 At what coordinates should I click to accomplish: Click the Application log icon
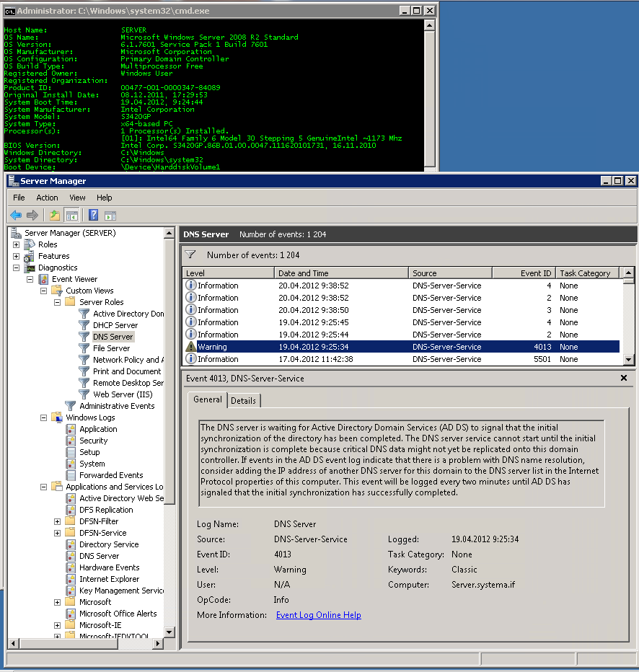pyautogui.click(x=71, y=429)
